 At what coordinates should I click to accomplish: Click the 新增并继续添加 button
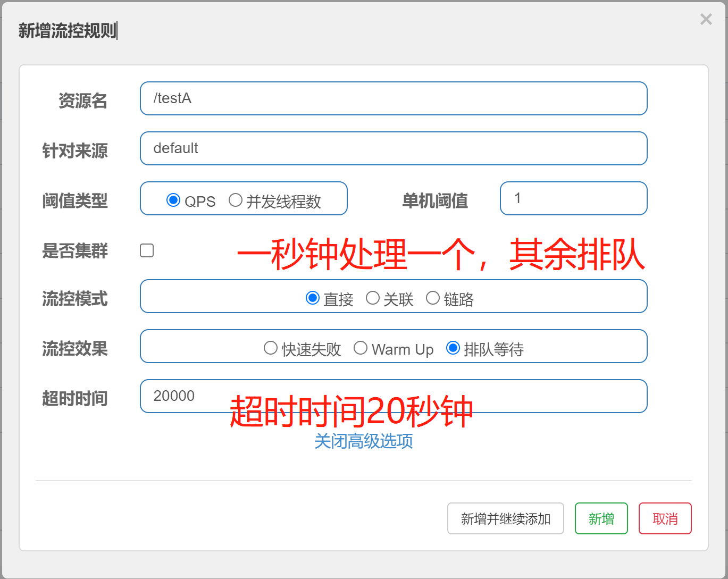[506, 518]
